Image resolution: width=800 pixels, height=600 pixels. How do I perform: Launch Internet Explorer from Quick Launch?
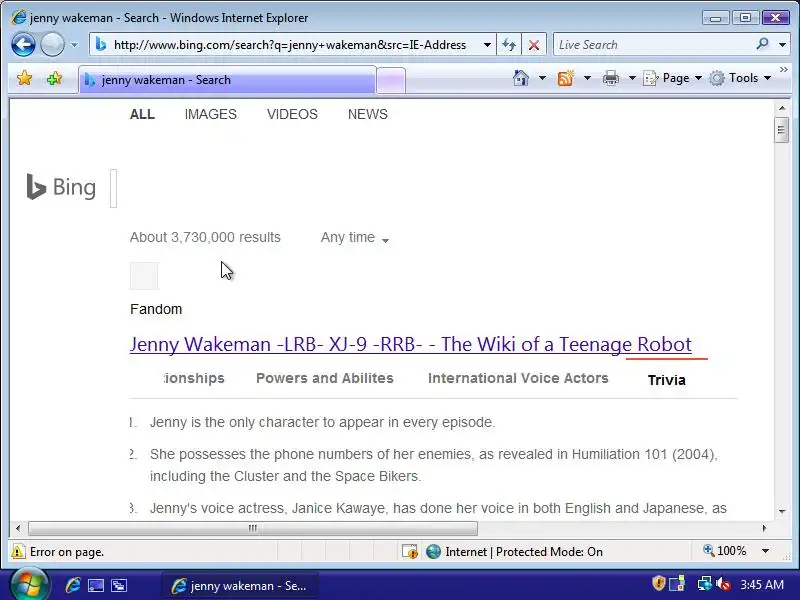(x=72, y=585)
